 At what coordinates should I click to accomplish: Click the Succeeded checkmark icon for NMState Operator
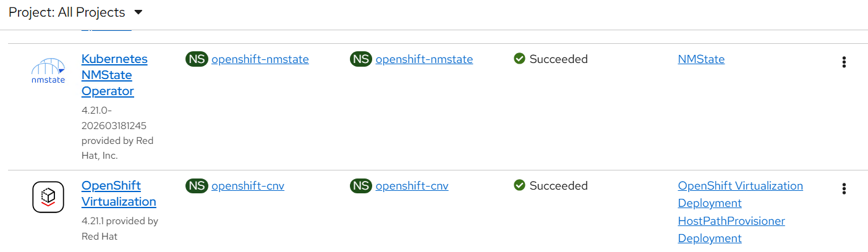click(519, 59)
